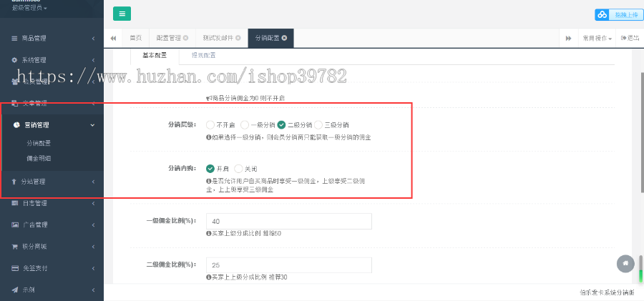The height and width of the screenshot is (301, 644).
Task: Click the 二级佣金比例 input field
Action: tap(289, 265)
